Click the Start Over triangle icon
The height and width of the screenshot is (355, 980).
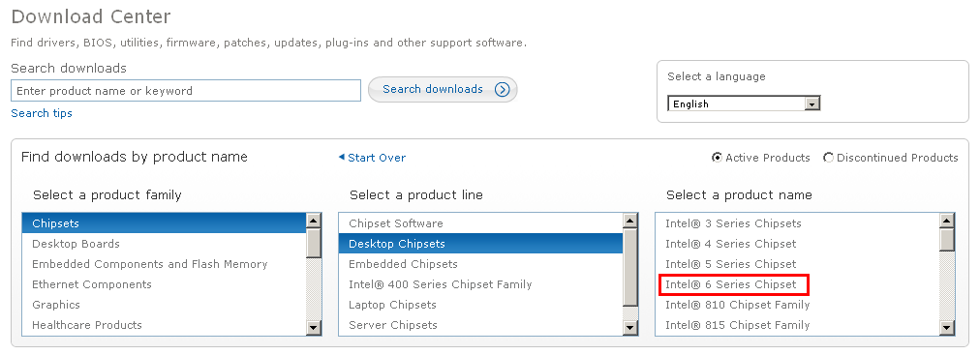(341, 158)
